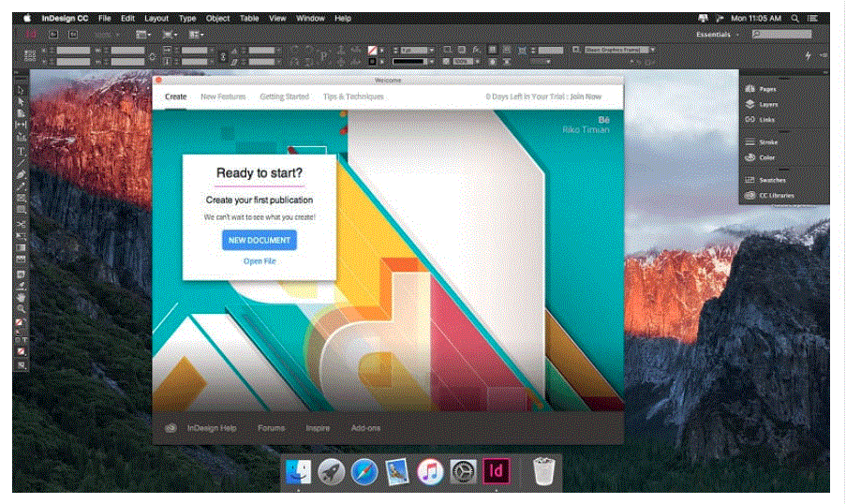The width and height of the screenshot is (846, 504).
Task: Open the Links panel
Action: coord(760,120)
